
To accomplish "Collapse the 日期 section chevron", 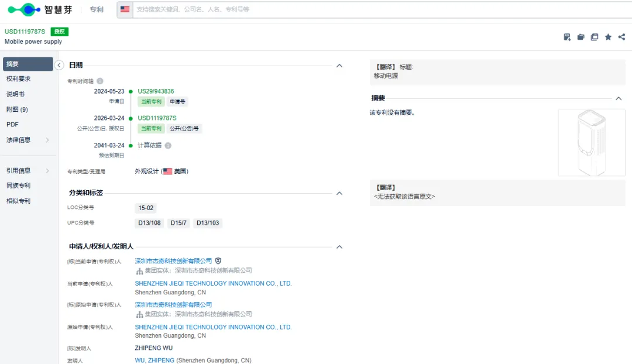I will pyautogui.click(x=339, y=66).
